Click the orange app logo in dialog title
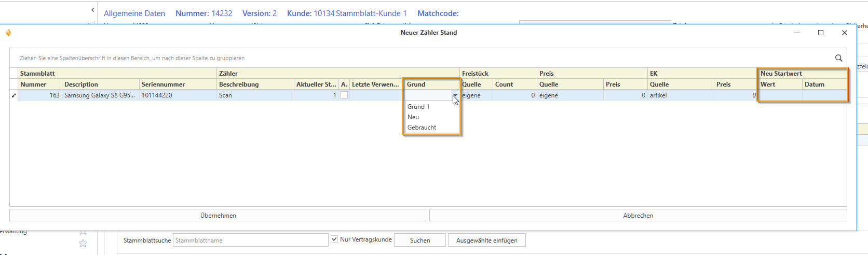 8,33
